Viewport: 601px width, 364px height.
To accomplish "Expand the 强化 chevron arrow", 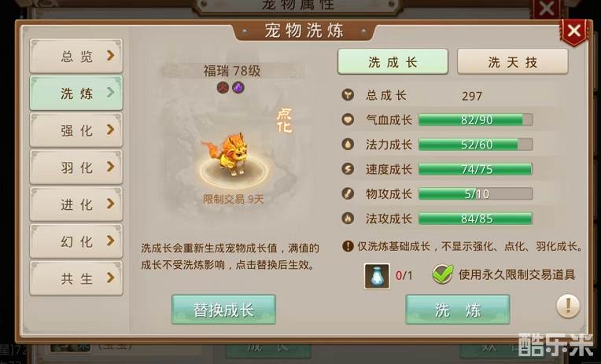I will pyautogui.click(x=110, y=130).
